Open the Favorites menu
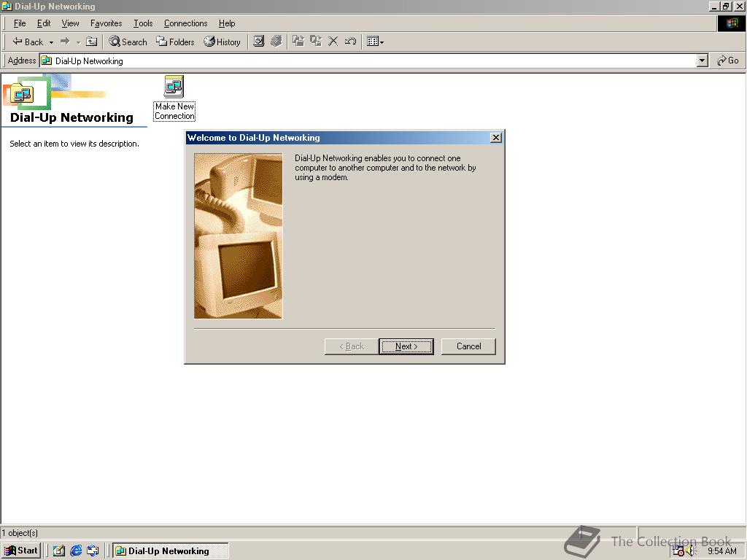The width and height of the screenshot is (747, 560). 107,23
